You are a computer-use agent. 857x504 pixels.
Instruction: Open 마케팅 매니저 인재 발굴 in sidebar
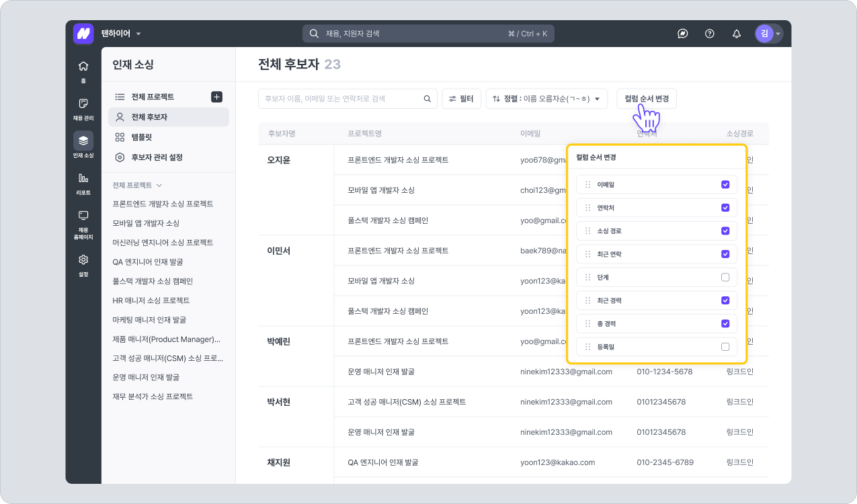(x=149, y=320)
